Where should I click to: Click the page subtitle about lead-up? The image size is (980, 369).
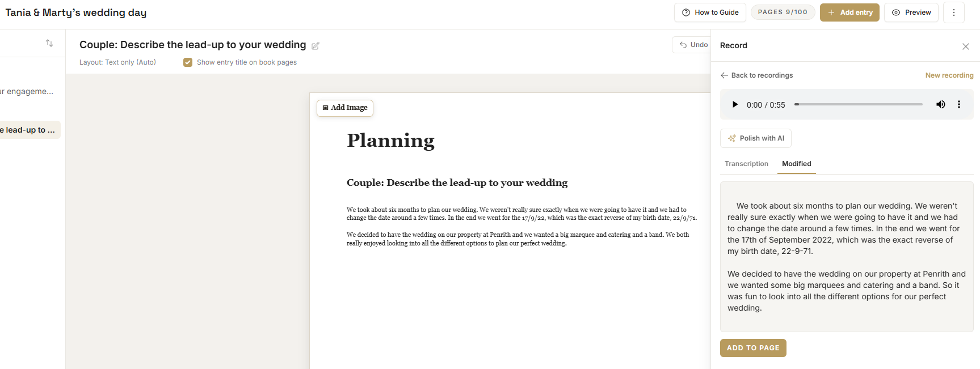pos(457,183)
